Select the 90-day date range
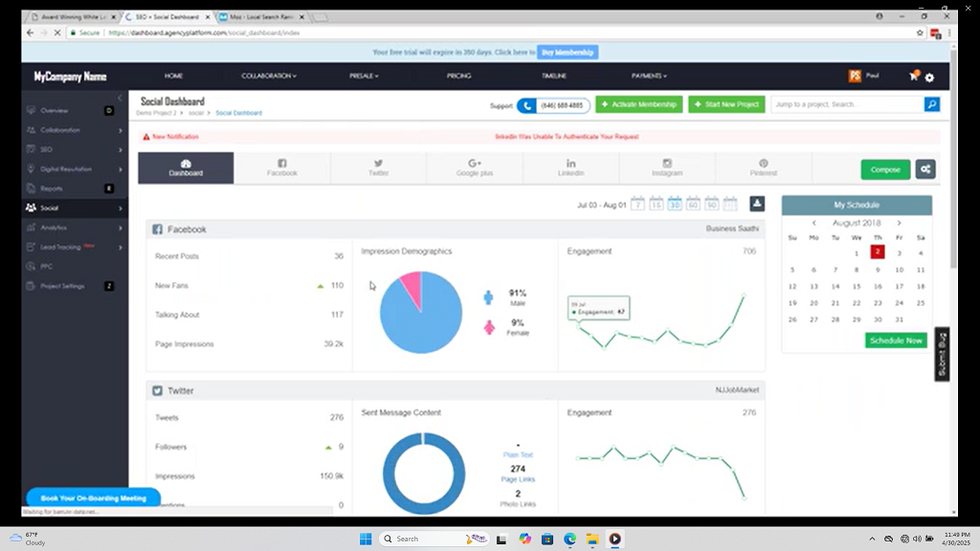The height and width of the screenshot is (551, 980). [711, 204]
